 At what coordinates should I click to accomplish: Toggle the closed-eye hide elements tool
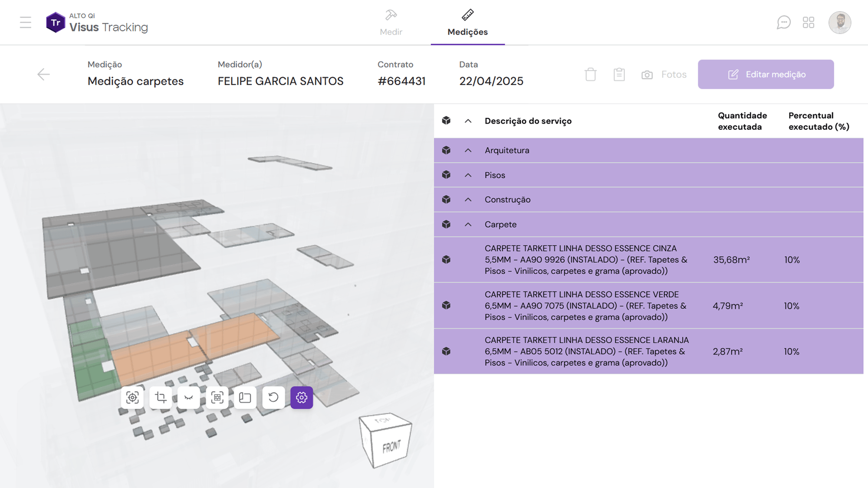point(189,397)
